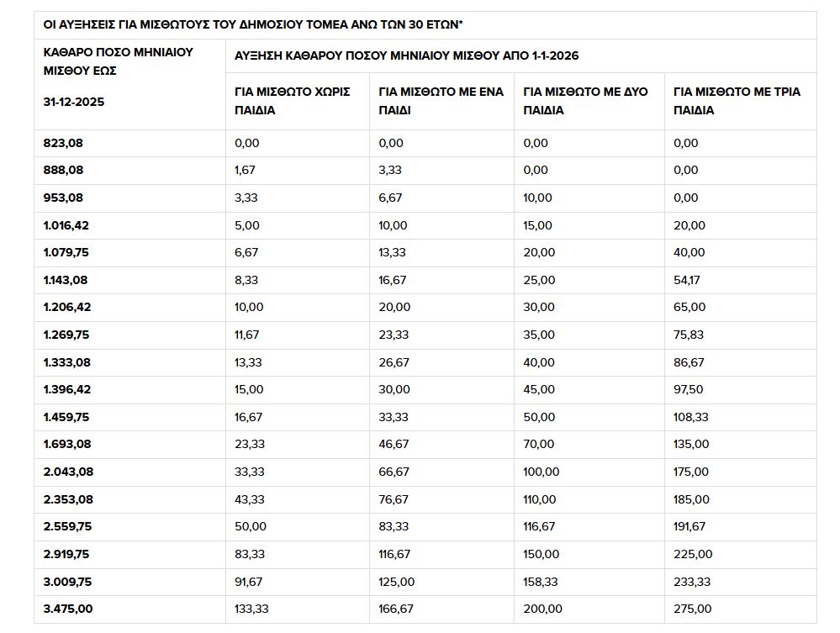This screenshot has width=840, height=633.
Task: Click the ΓΙΑ ΜΙΣΘΩΤΟ ΜΕ ΤΡΙΑ ΠΑΙΔΙΑ header
Action: tap(737, 101)
